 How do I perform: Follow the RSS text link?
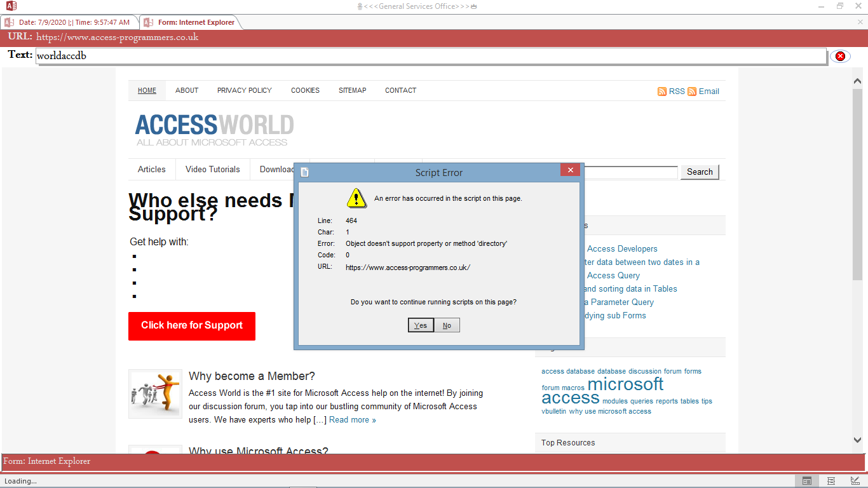[x=677, y=91]
